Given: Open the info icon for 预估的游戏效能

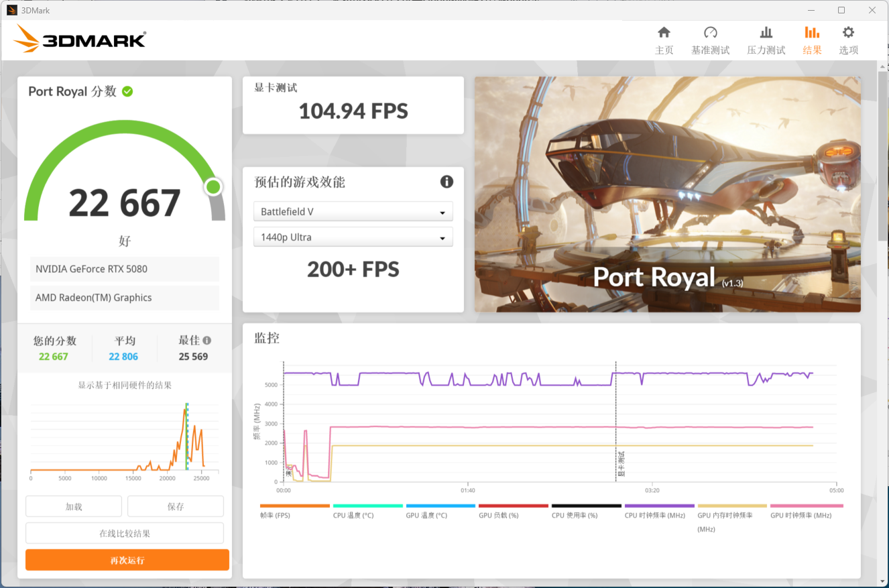Looking at the screenshot, I should pos(447,182).
